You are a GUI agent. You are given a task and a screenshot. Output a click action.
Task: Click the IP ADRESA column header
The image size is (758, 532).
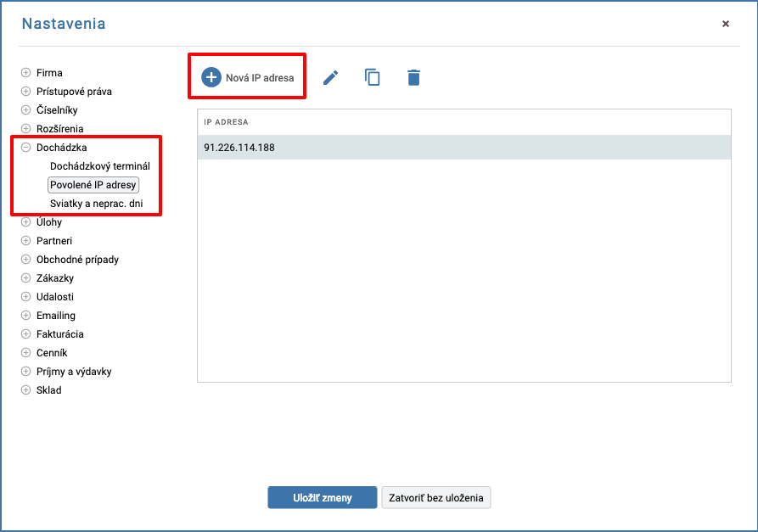click(x=227, y=122)
